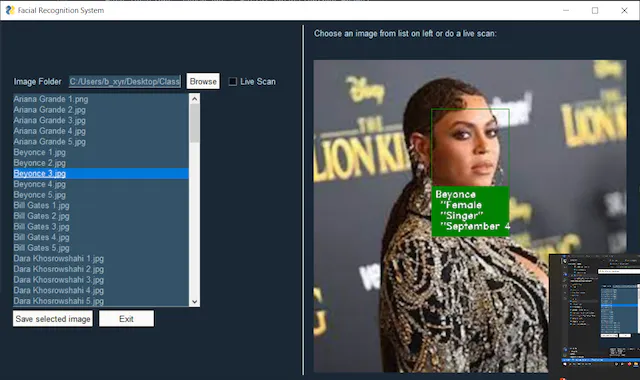This screenshot has height=380, width=640.
Task: Click the Exit button
Action: pyautogui.click(x=127, y=319)
